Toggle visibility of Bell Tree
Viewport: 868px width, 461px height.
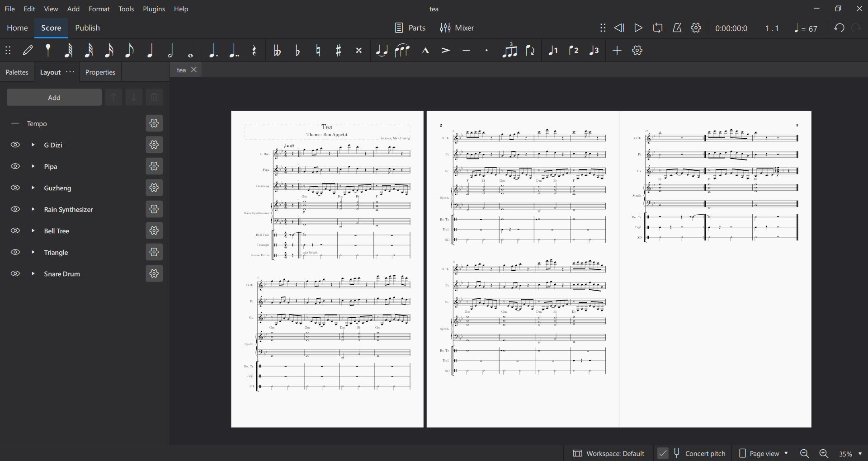[15, 231]
